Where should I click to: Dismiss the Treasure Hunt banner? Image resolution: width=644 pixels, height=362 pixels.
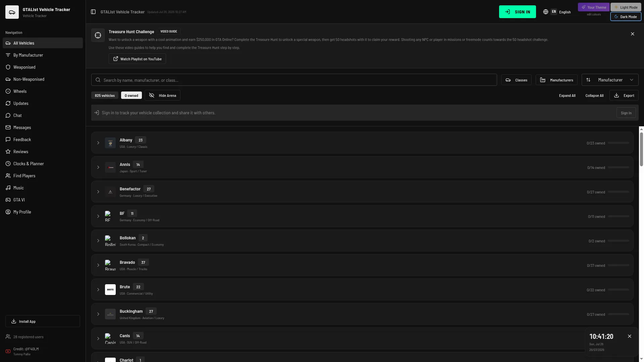pos(633,34)
